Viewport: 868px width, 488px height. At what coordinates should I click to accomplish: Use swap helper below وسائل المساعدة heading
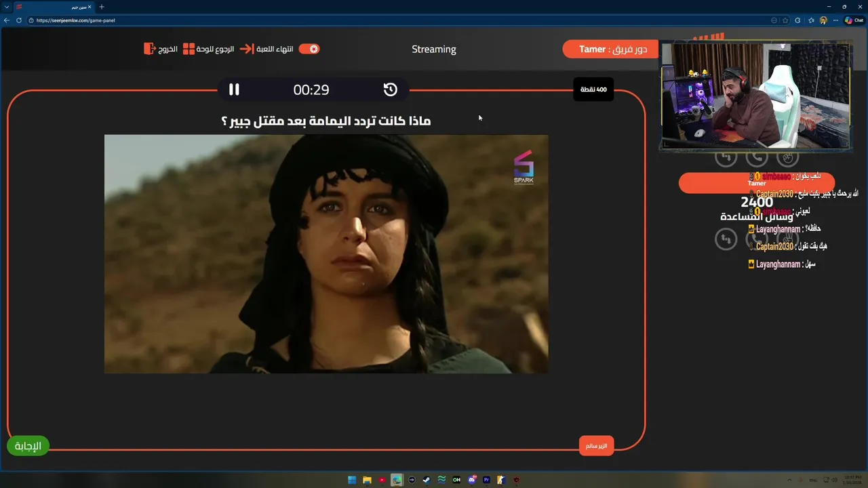[726, 239]
